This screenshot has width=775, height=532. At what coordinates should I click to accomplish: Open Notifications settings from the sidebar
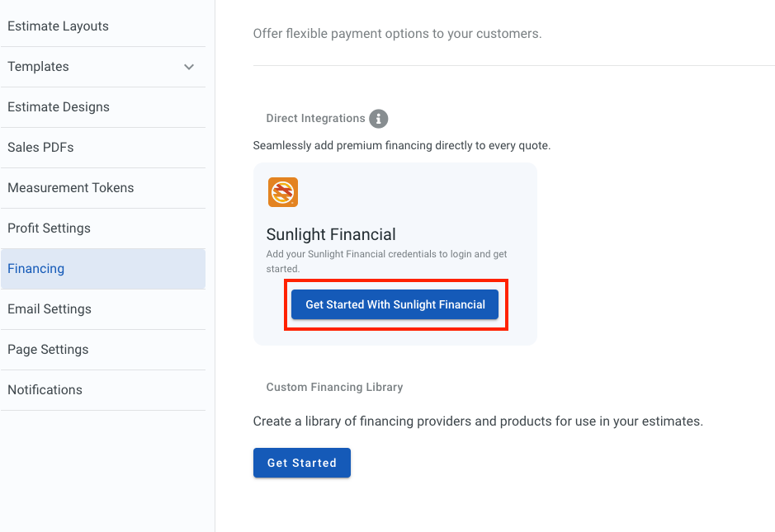pos(45,389)
